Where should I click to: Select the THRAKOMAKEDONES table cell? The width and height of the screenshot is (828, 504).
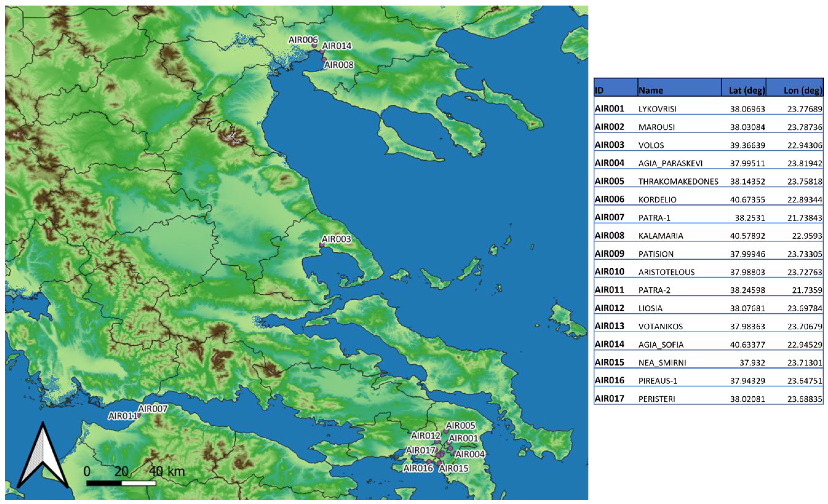(678, 182)
